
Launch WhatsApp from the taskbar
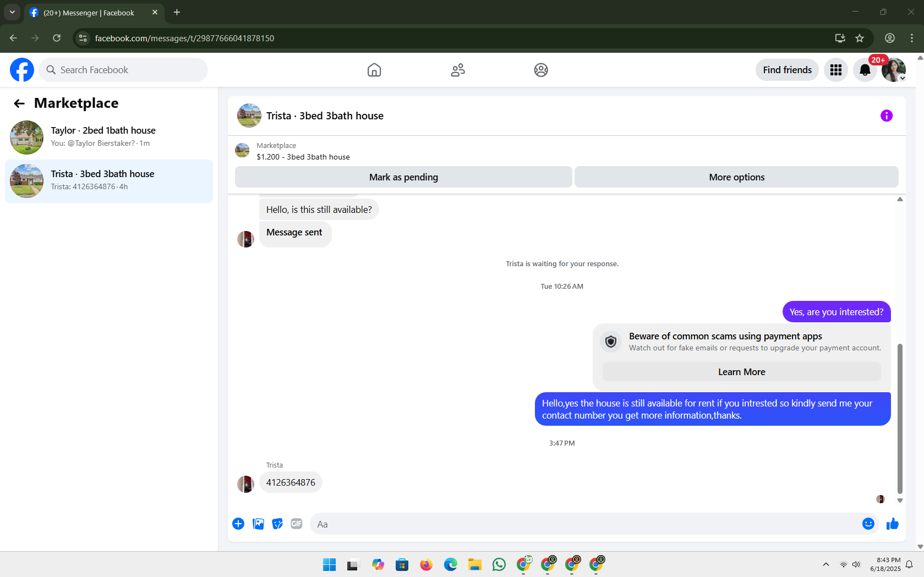499,564
